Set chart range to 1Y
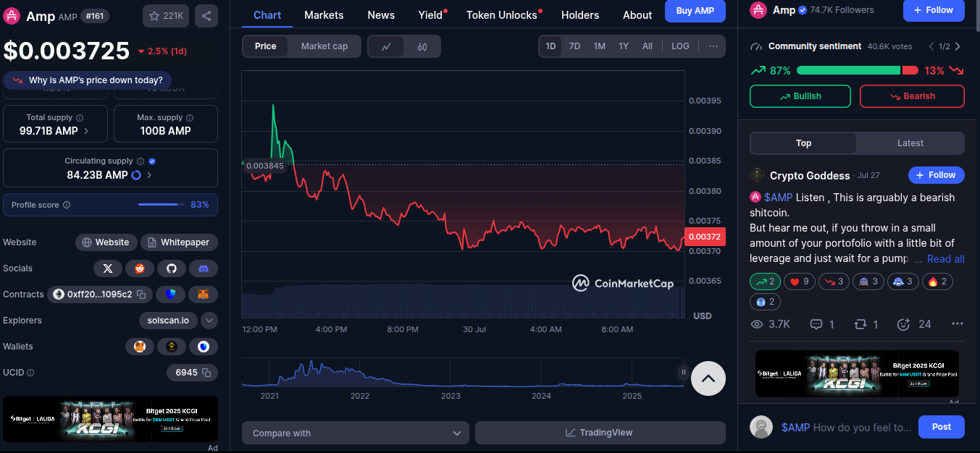 point(624,46)
